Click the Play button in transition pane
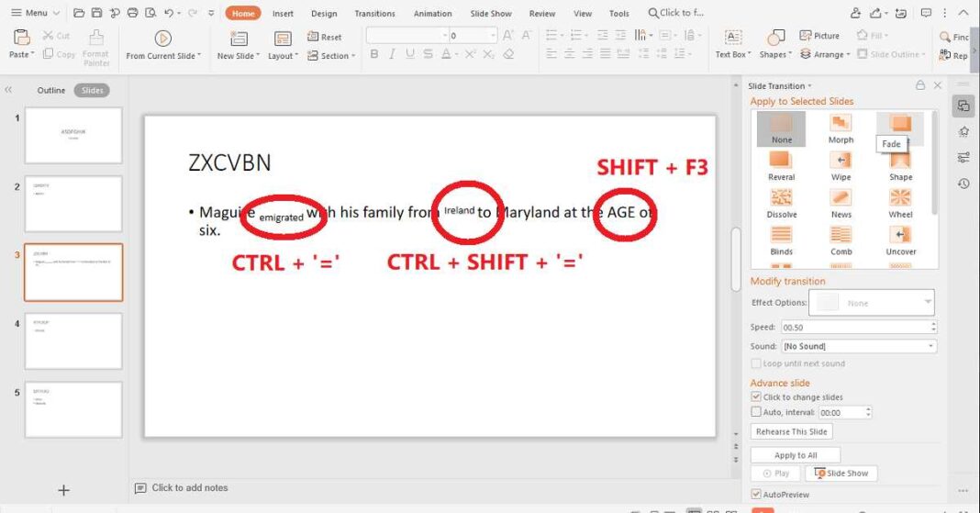This screenshot has width=980, height=513. click(776, 473)
